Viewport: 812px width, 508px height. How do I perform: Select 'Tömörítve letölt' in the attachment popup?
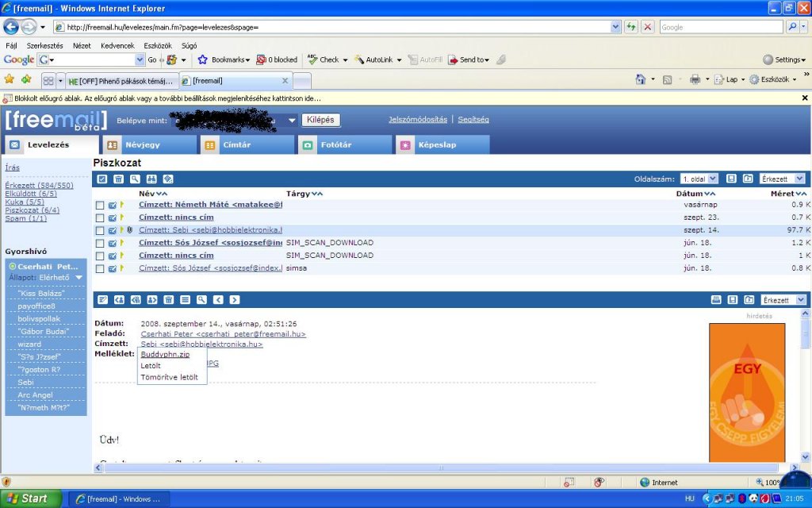170,377
